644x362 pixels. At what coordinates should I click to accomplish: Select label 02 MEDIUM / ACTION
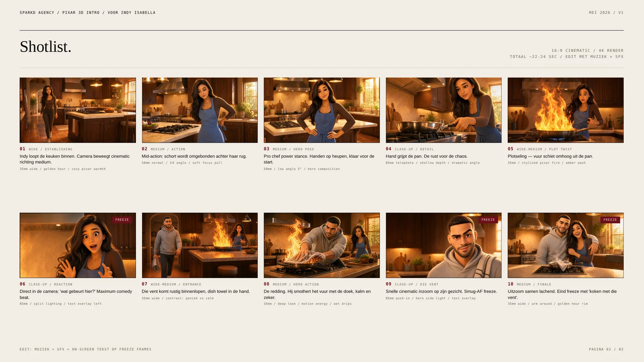164,149
